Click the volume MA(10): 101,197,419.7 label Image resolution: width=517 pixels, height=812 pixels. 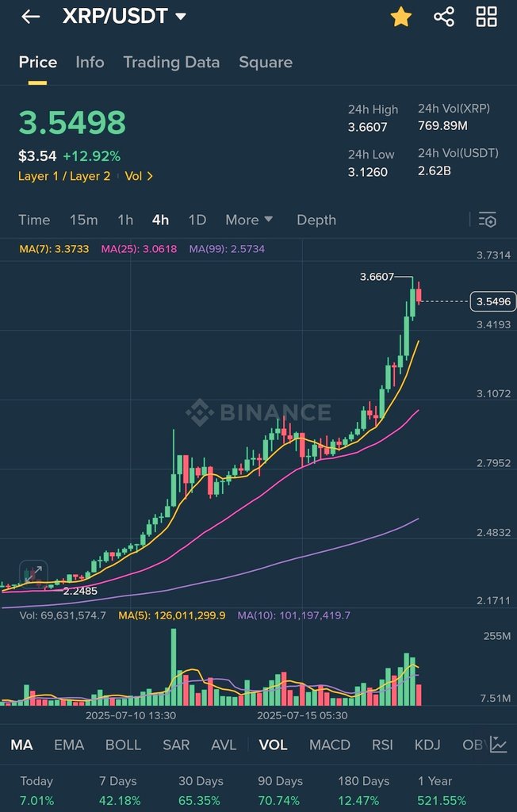[x=293, y=615]
